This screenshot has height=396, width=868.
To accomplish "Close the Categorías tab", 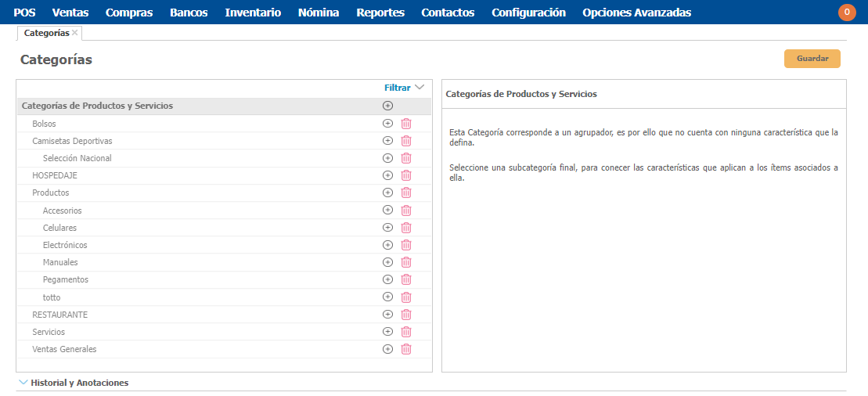I will coord(75,33).
